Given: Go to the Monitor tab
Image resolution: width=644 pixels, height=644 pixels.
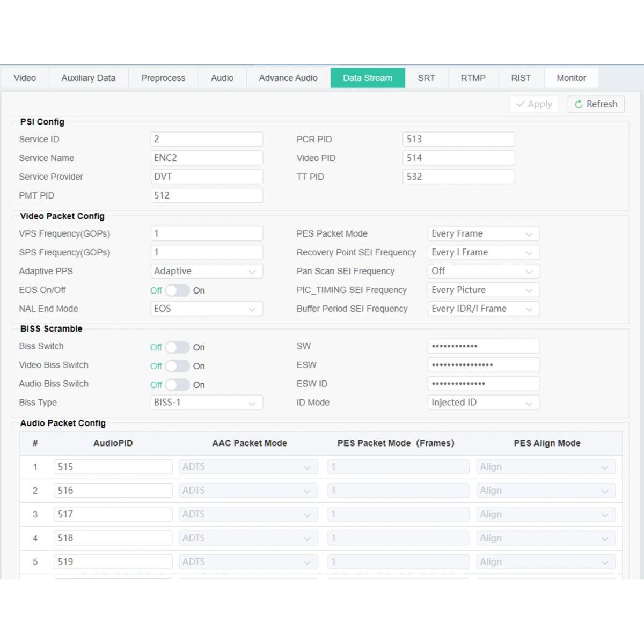Looking at the screenshot, I should 571,78.
